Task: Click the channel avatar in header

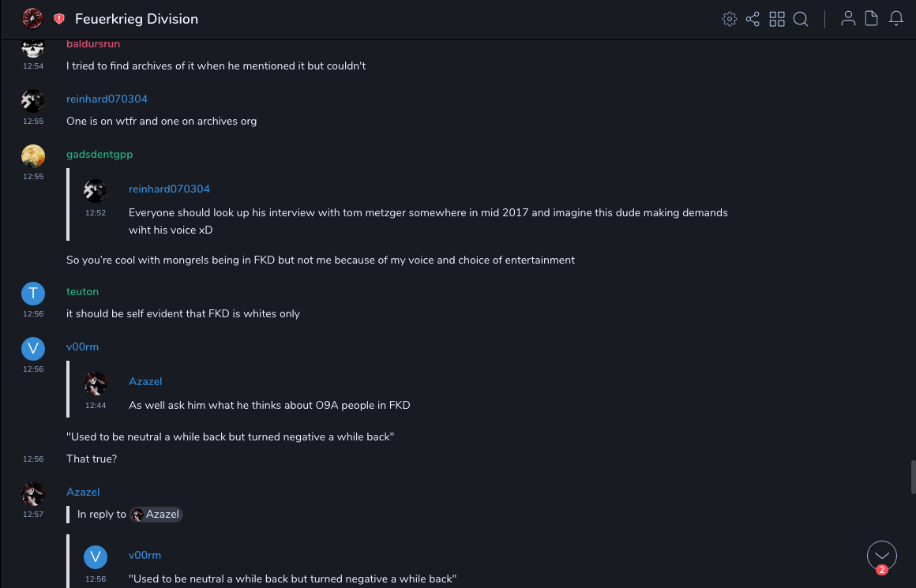Action: (x=32, y=19)
